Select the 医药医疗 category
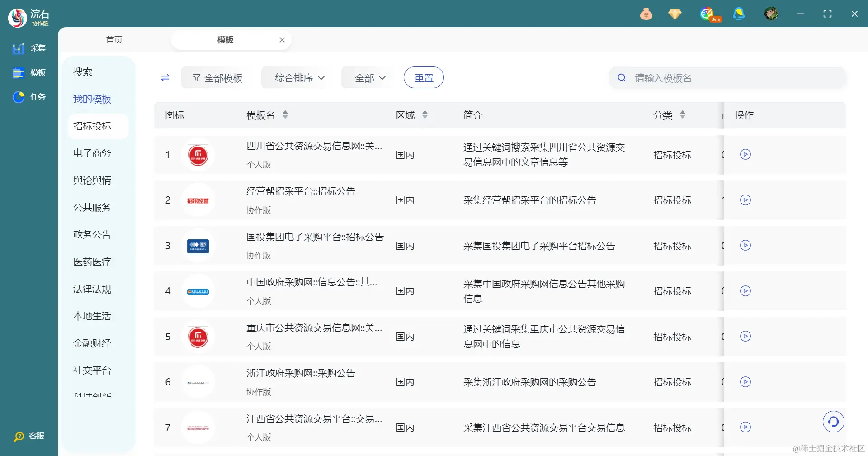 (92, 262)
